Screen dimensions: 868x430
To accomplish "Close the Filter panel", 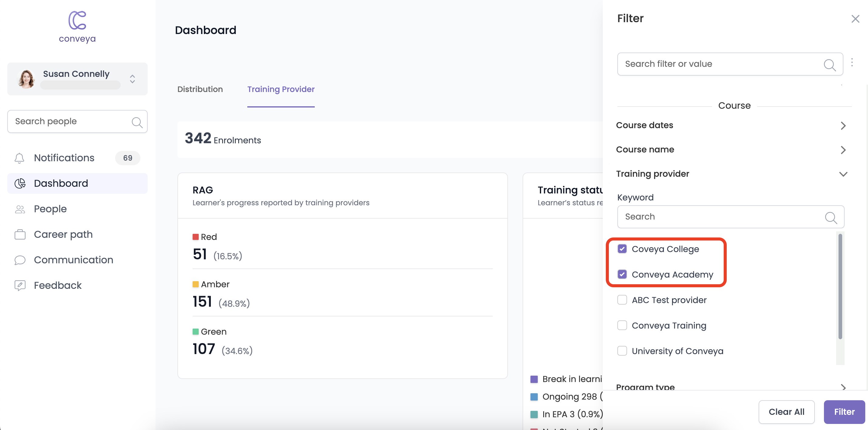I will point(855,19).
